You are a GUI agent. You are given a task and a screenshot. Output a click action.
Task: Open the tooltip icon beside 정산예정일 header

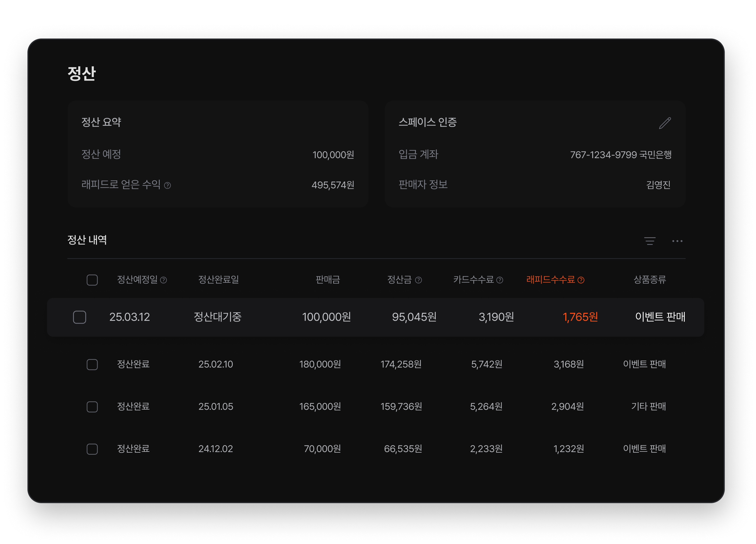tap(164, 280)
